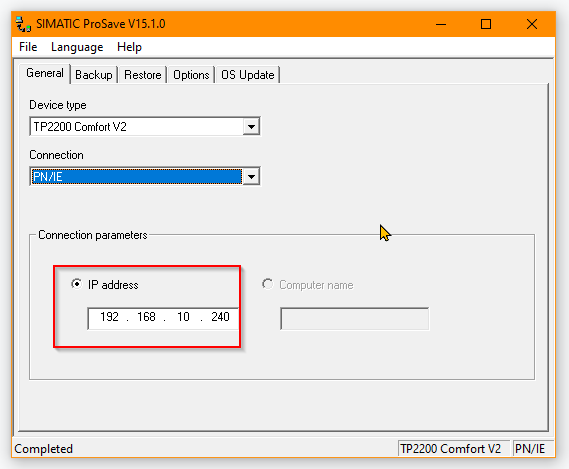This screenshot has height=469, width=569.
Task: Expand the Connection dropdown arrow
Action: (x=251, y=177)
